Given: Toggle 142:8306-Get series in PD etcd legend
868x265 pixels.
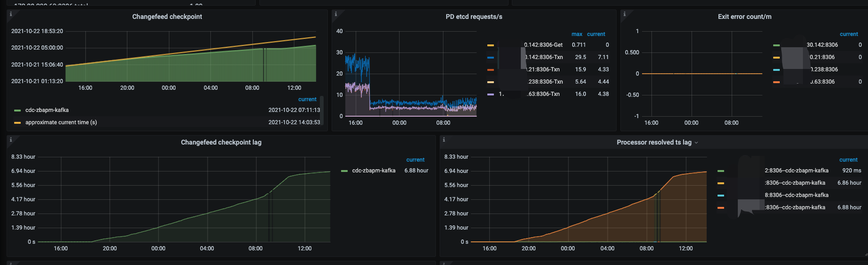Looking at the screenshot, I should click(x=543, y=45).
